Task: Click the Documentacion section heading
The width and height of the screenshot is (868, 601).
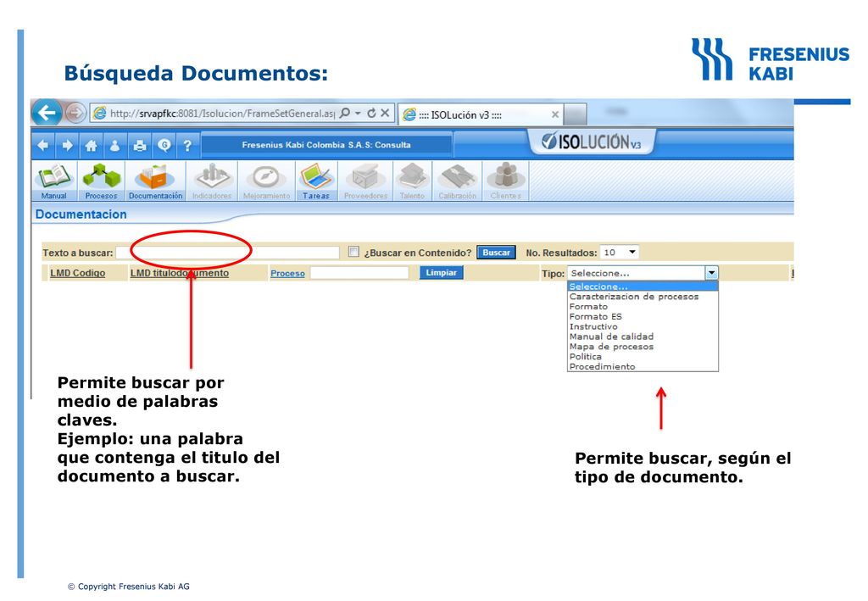Action: tap(81, 214)
